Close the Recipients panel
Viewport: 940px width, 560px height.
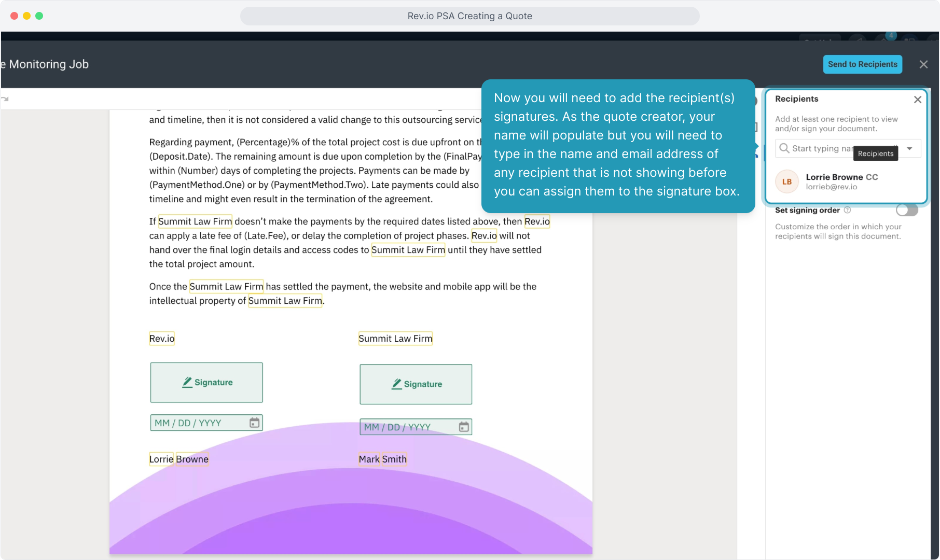917,100
